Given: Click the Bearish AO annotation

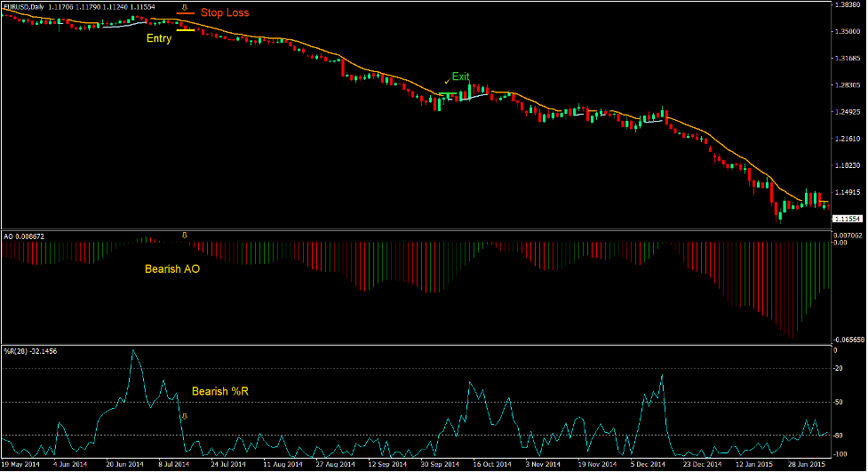Looking at the screenshot, I should point(171,268).
